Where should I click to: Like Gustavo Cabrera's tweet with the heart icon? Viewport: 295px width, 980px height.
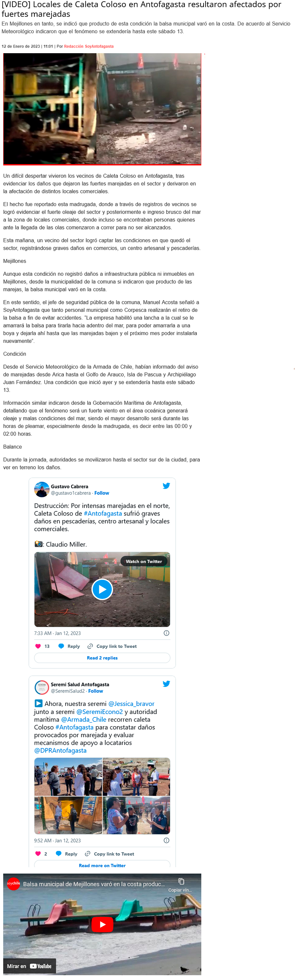coord(38,646)
